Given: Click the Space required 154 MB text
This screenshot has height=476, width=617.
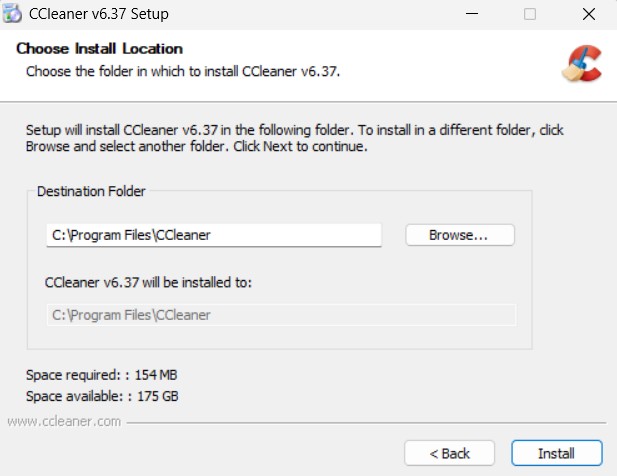Looking at the screenshot, I should [102, 375].
